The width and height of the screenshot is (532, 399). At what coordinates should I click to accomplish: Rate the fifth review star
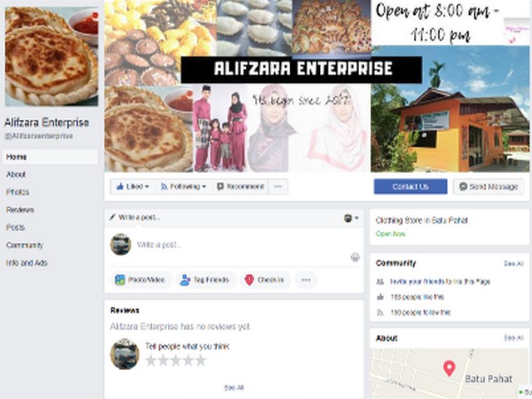coord(200,360)
